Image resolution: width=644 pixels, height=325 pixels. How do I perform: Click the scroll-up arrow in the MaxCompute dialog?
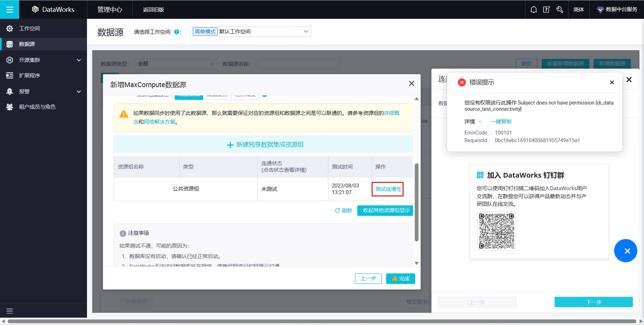[x=416, y=99]
